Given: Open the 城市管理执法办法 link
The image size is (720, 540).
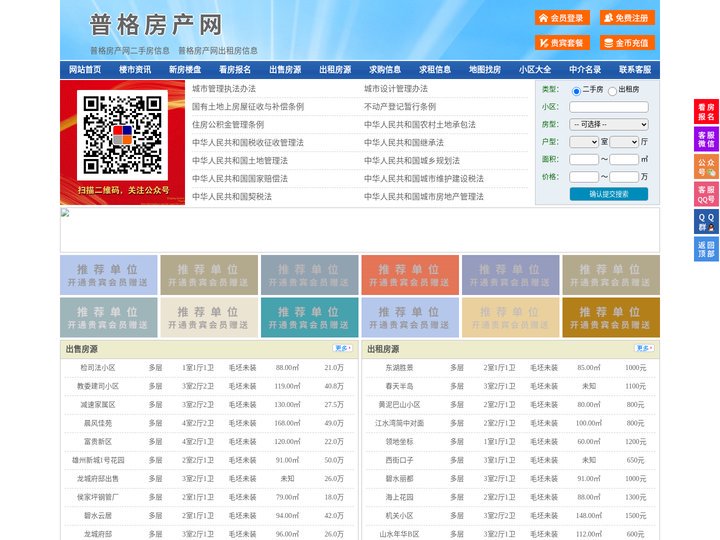Looking at the screenshot, I should (224, 89).
